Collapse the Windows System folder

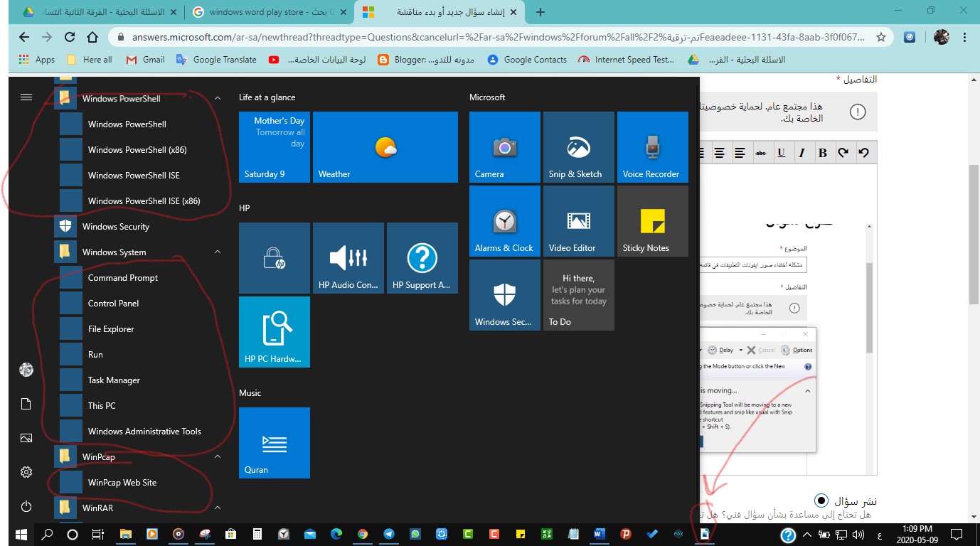218,252
